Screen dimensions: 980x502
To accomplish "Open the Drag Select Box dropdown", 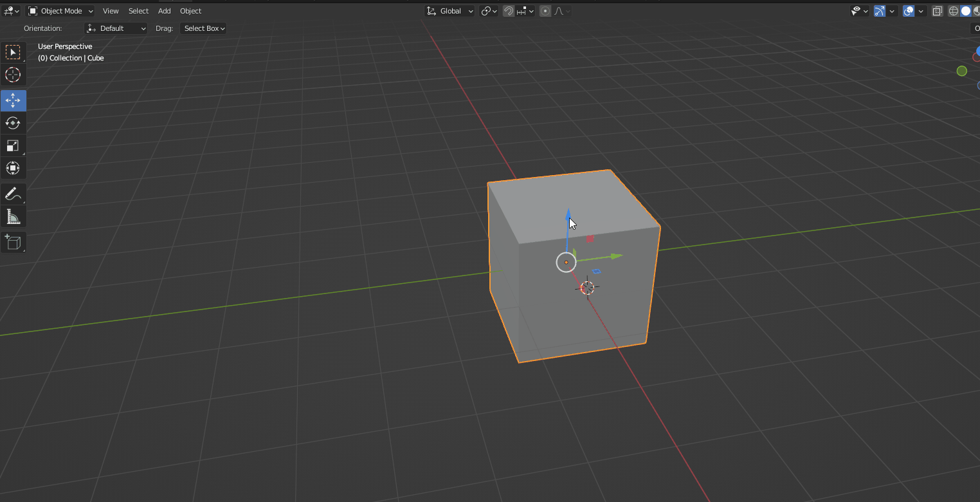I will 203,28.
